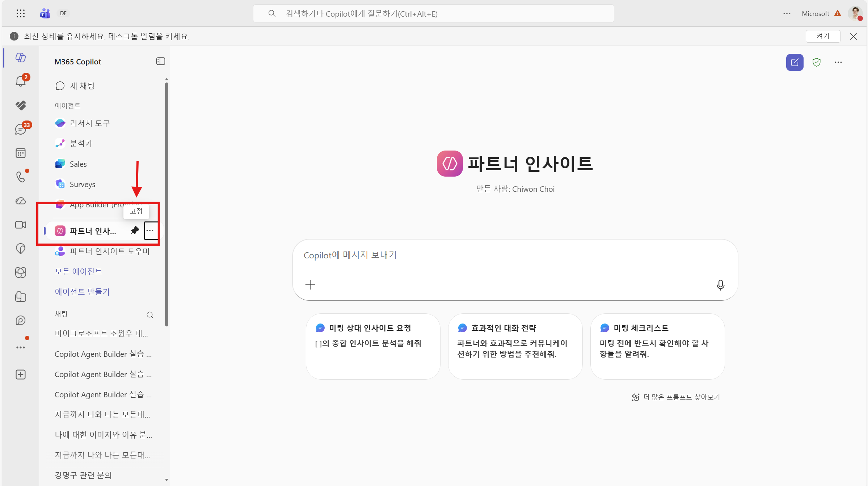Open More apps ellipsis in left rail
This screenshot has height=486, width=868.
[x=21, y=347]
